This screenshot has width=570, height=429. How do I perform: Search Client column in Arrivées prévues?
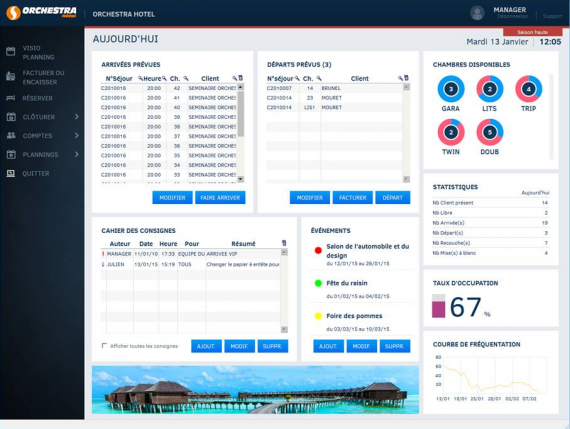coord(234,78)
